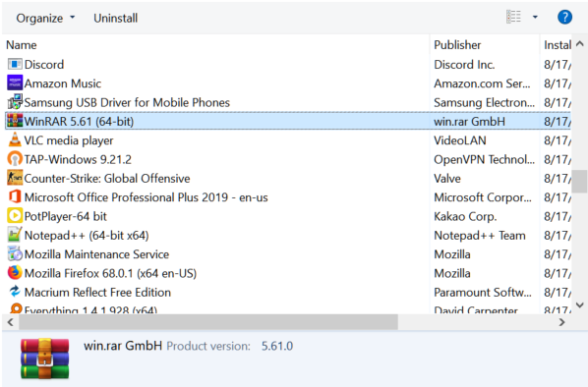Sort by the Name column header
Screen dimensions: 588x387
point(22,45)
